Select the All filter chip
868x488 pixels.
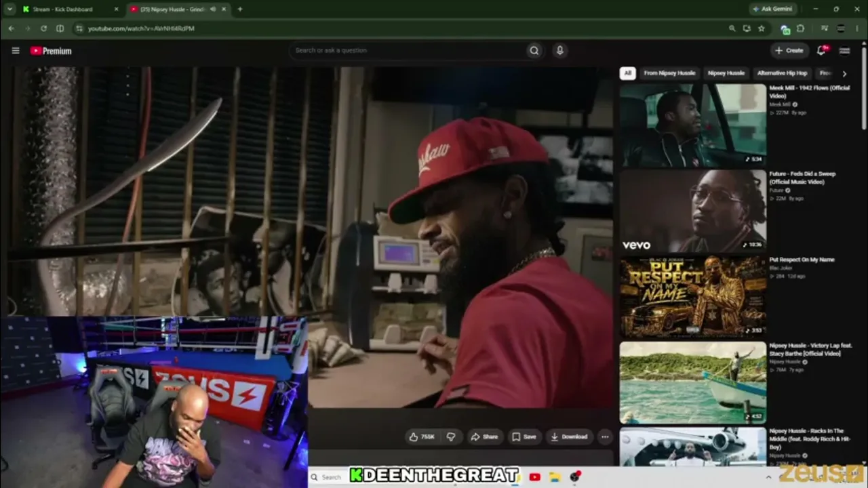(628, 73)
